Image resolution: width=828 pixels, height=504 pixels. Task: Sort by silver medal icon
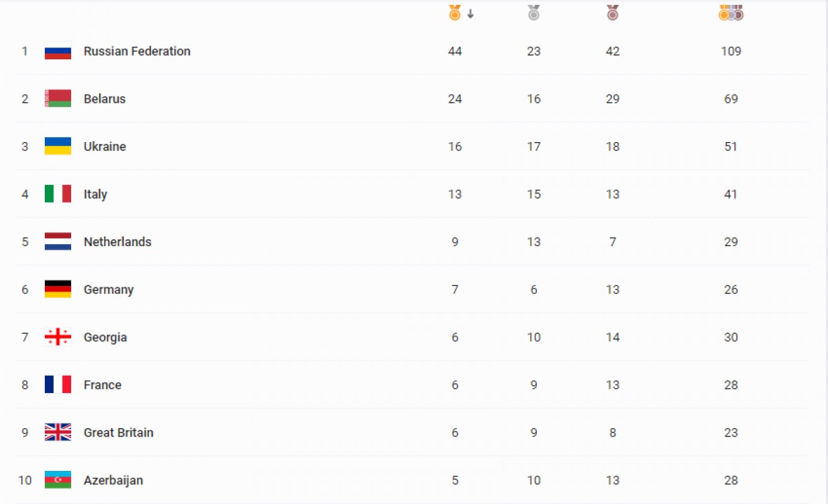click(533, 12)
